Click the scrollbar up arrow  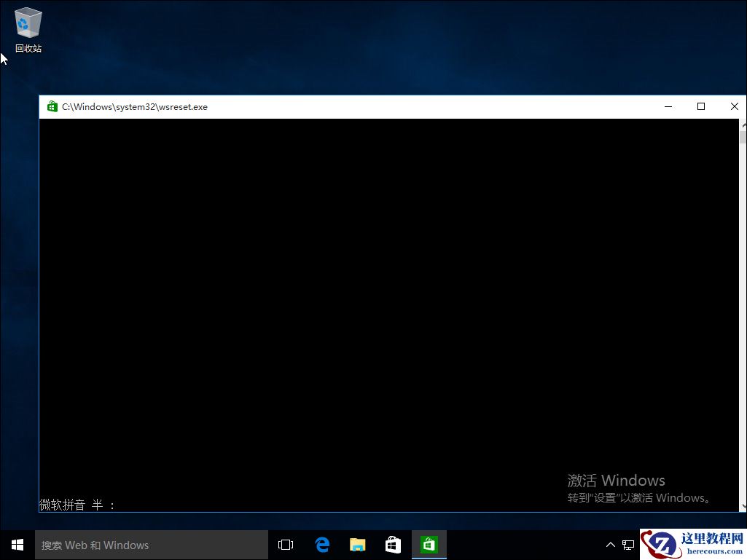tap(743, 123)
